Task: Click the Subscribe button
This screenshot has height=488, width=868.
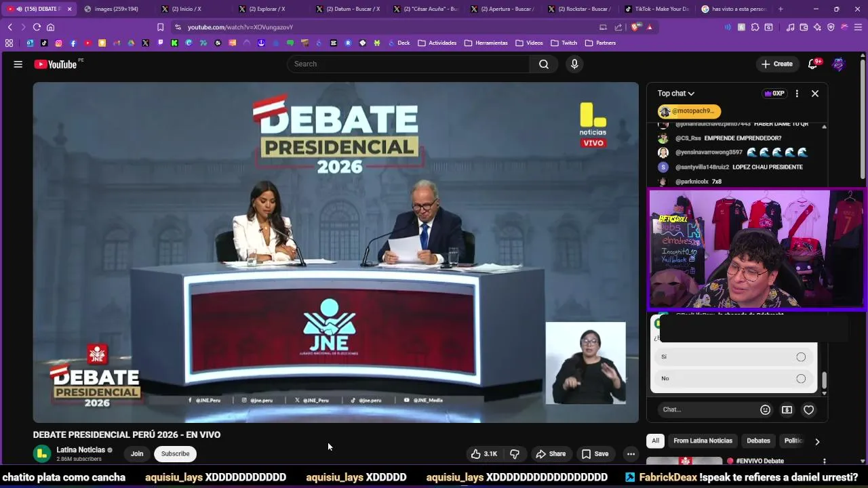Action: tap(175, 454)
